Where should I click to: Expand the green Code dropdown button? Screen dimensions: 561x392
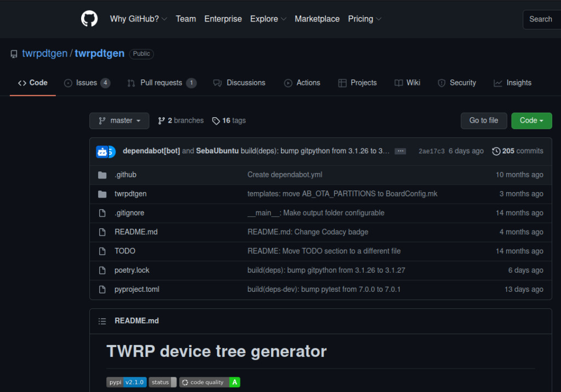tap(531, 121)
